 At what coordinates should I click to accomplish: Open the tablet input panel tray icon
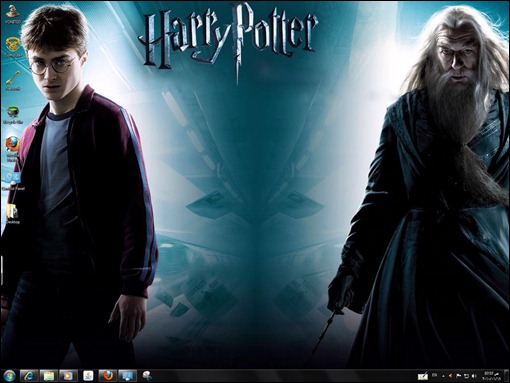coord(423,376)
